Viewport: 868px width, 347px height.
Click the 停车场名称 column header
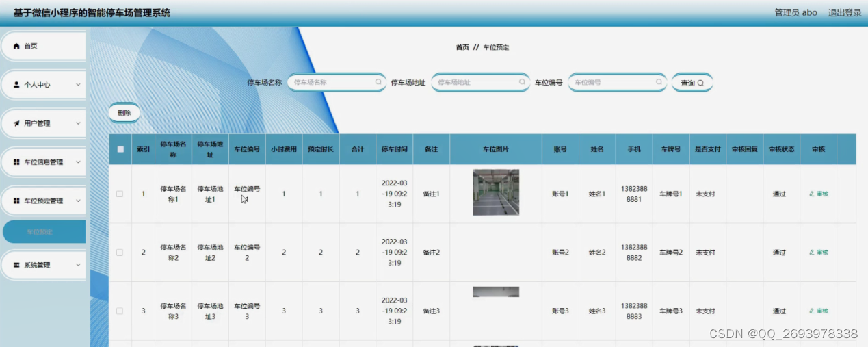pyautogui.click(x=173, y=149)
